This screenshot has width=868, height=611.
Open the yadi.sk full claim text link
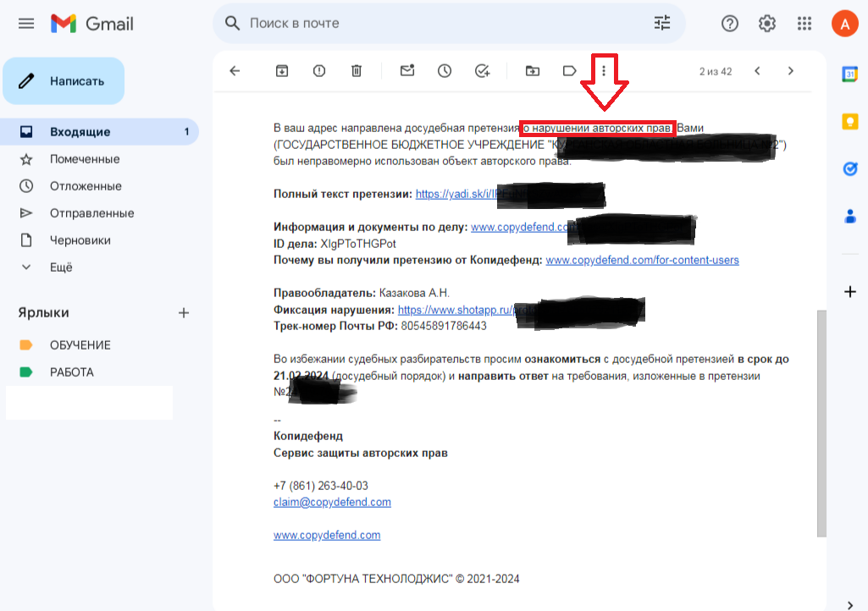point(456,194)
